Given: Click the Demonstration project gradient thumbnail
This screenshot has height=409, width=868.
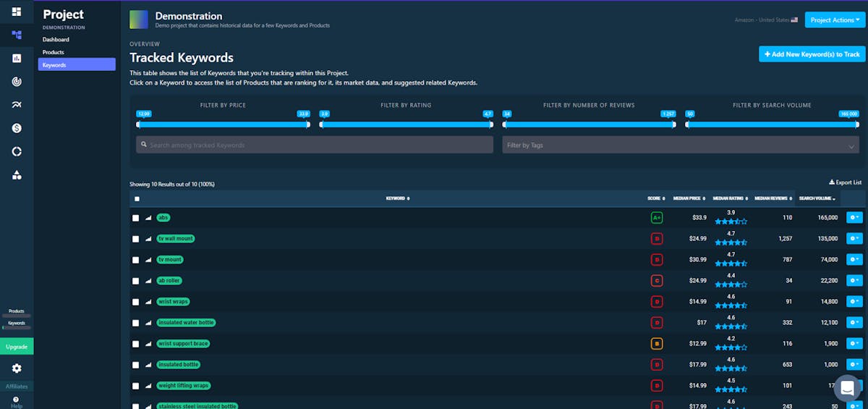Looking at the screenshot, I should [x=139, y=20].
